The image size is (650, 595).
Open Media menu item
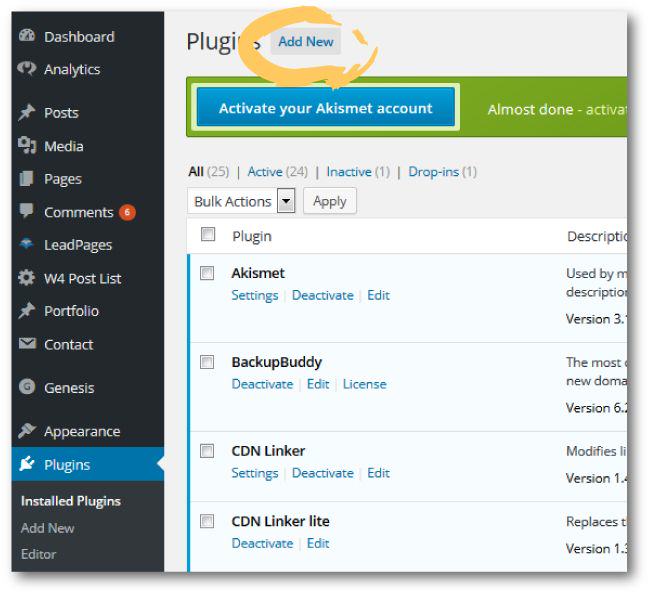[x=64, y=146]
